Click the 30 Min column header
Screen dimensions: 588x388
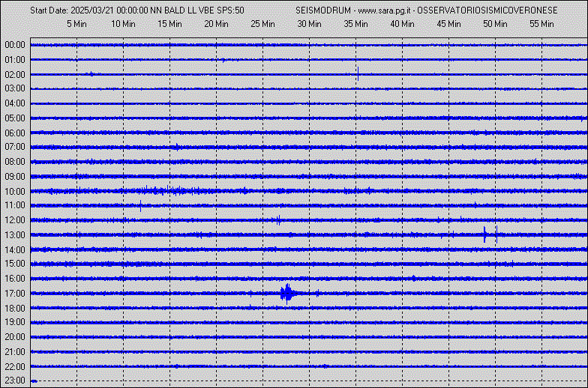309,24
